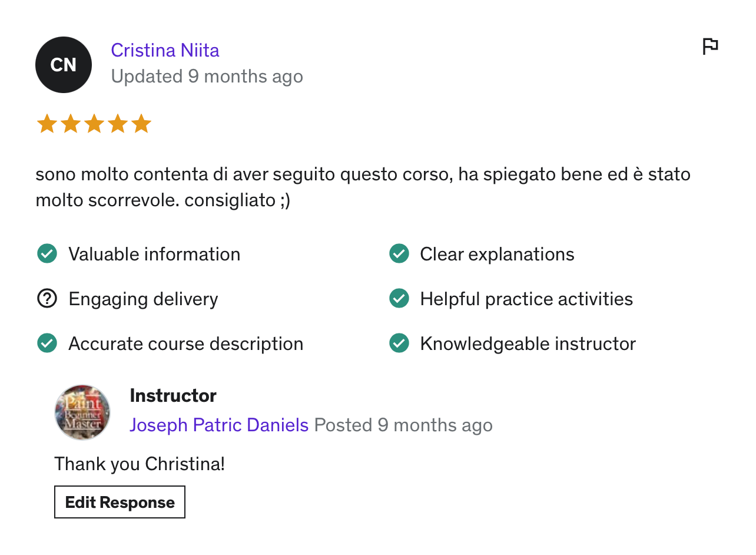756x555 pixels.
Task: Click the "Posted 9 months ago" timestamp
Action: pyautogui.click(x=403, y=425)
